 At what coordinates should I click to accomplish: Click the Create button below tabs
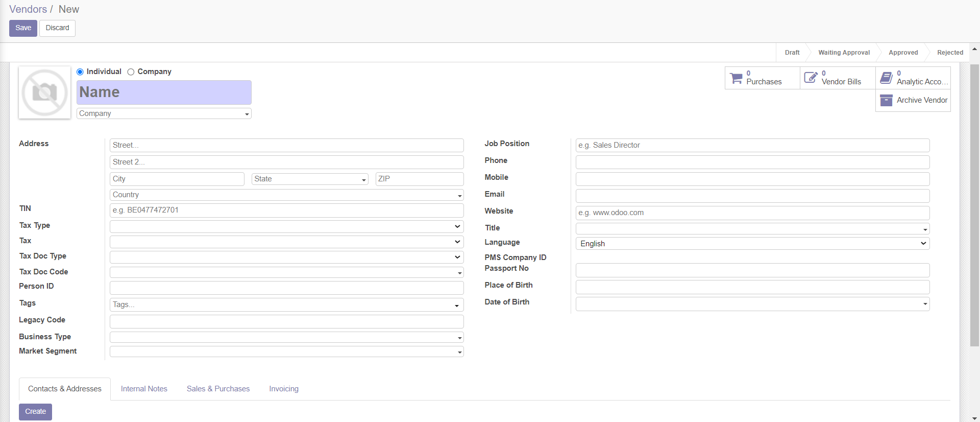click(35, 412)
